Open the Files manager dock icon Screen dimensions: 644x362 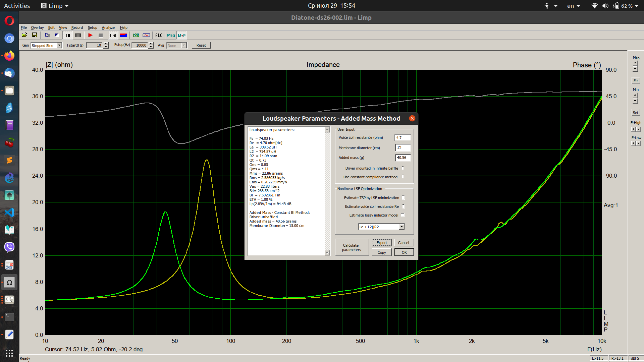[x=9, y=90]
